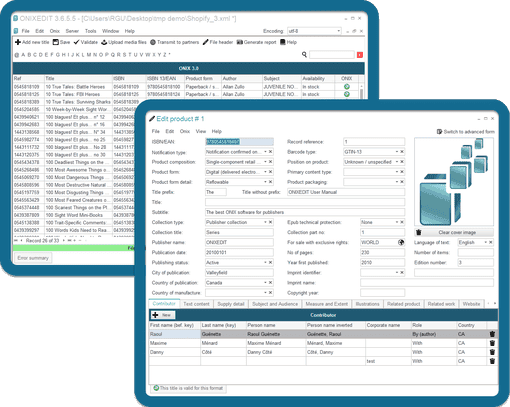Click Transmit to partners toolbar button
510x407 pixels.
pos(174,42)
